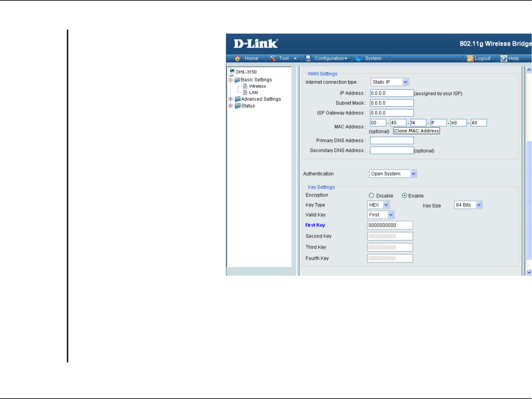
Task: Click the Advanced Settings folder icon
Action: pyautogui.click(x=238, y=99)
